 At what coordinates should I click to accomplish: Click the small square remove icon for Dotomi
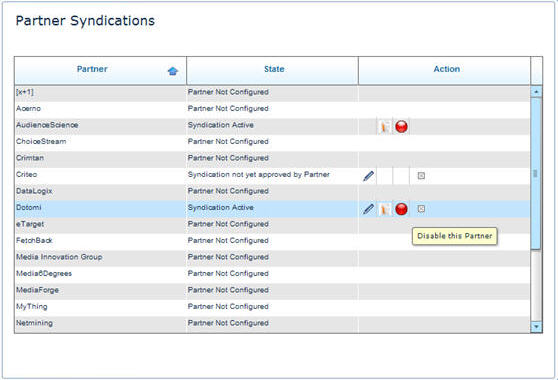[x=421, y=209]
